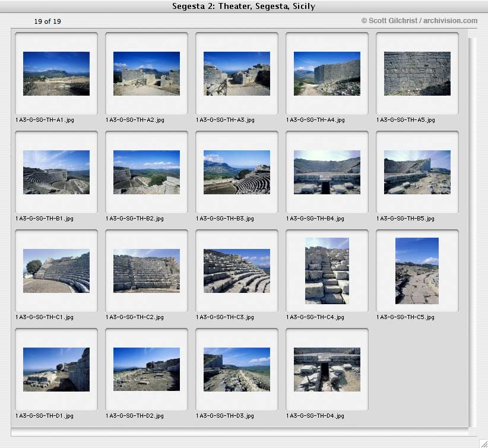Click the window title 'Segesta 2: Theater, Segesta, Sicily'

[x=243, y=6]
